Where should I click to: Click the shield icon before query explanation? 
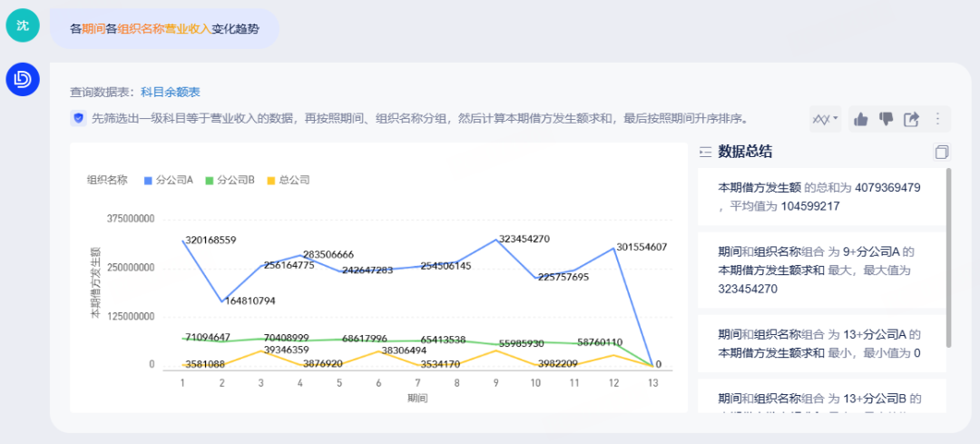[x=78, y=118]
